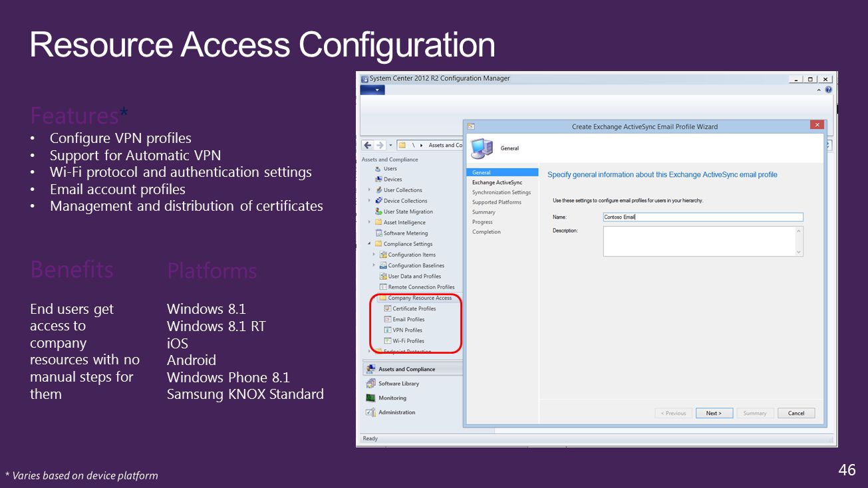This screenshot has width=868, height=488.
Task: Collapse the Compliance Settings node
Action: click(370, 244)
